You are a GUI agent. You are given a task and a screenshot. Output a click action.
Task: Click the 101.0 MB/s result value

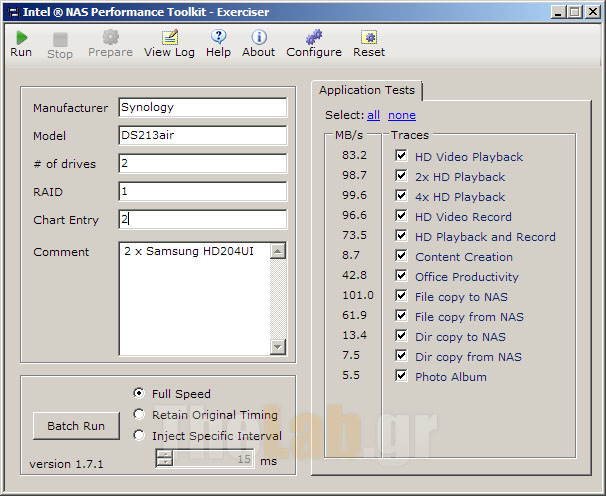tap(358, 295)
